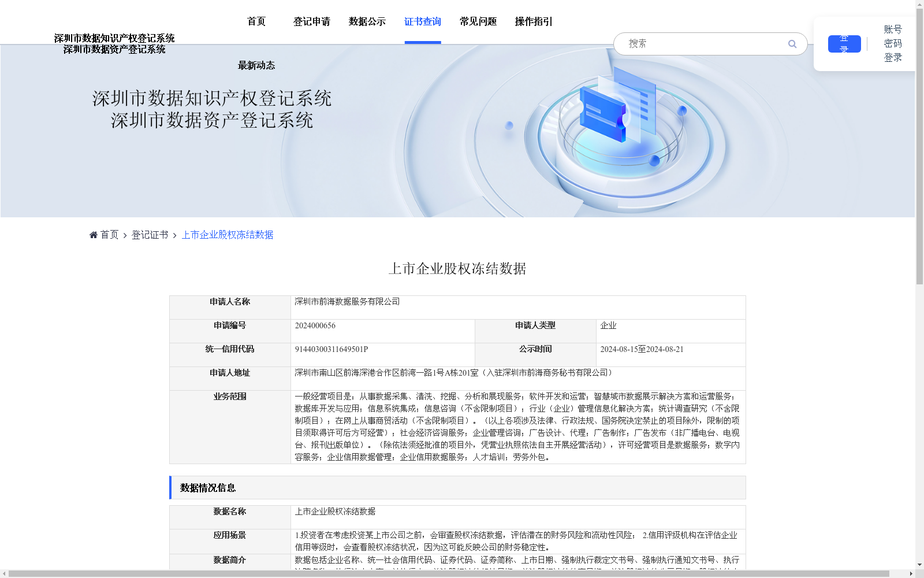Click the 数据情况信息 section header

457,488
